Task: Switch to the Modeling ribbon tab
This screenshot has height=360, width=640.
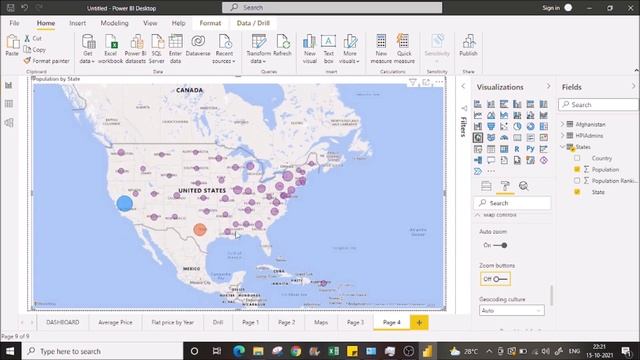Action: tap(114, 23)
